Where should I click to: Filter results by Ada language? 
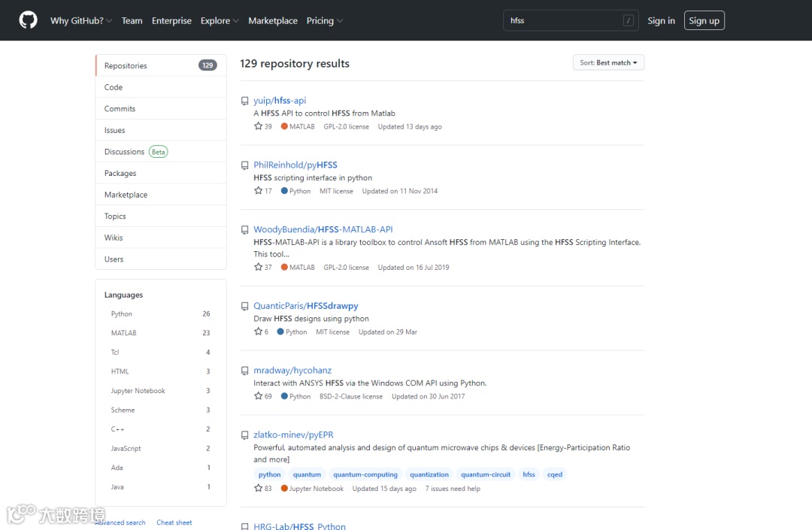(161, 468)
